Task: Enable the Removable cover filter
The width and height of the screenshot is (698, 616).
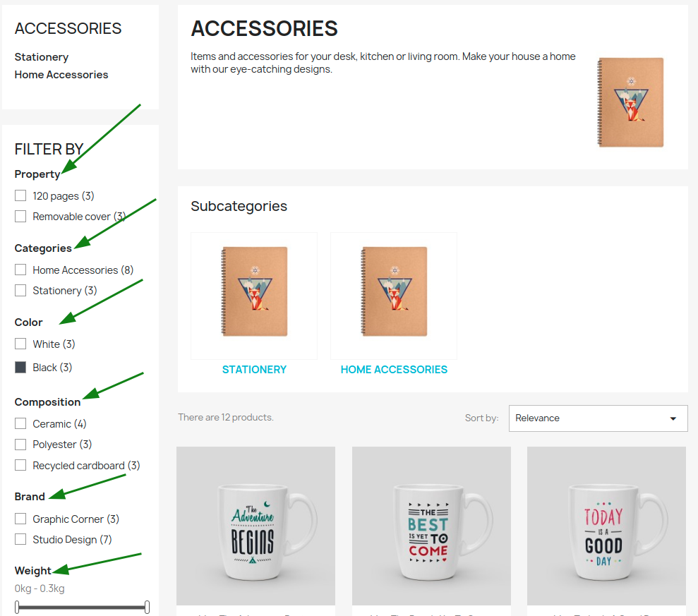Action: [x=20, y=217]
